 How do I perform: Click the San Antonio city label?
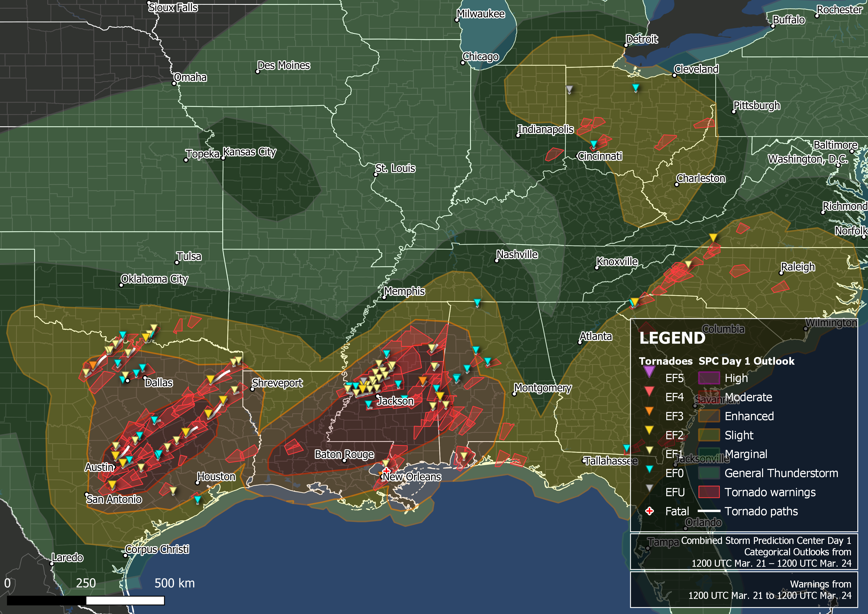pyautogui.click(x=114, y=499)
